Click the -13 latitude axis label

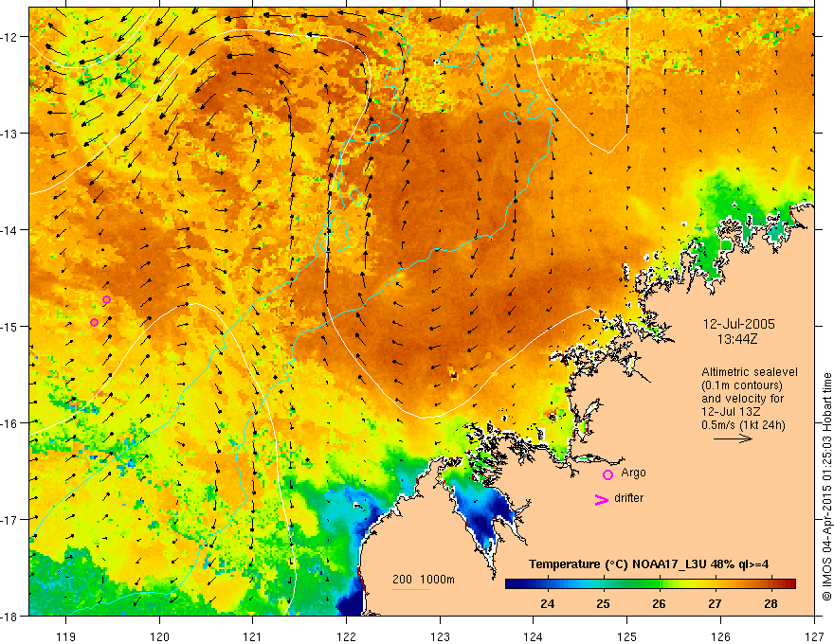tap(9, 134)
